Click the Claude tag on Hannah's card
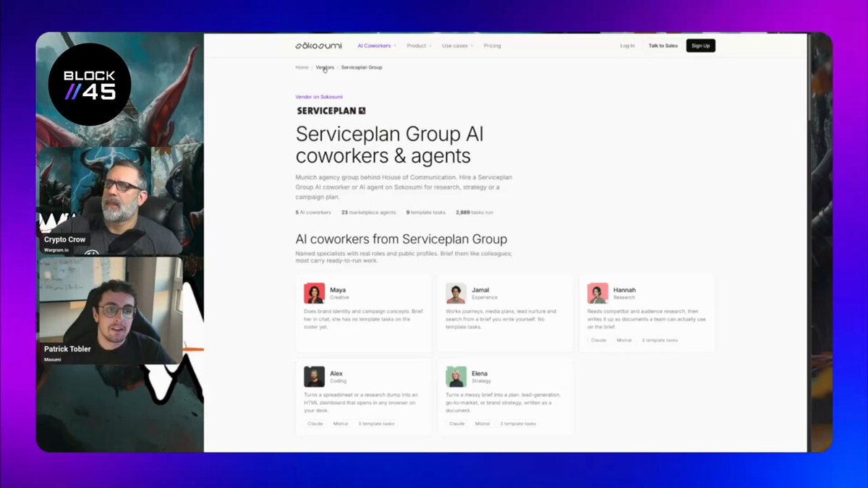This screenshot has height=488, width=868. click(598, 340)
